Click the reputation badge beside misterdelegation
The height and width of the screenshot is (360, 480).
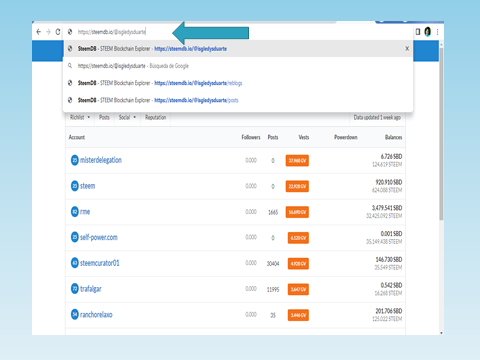75,160
